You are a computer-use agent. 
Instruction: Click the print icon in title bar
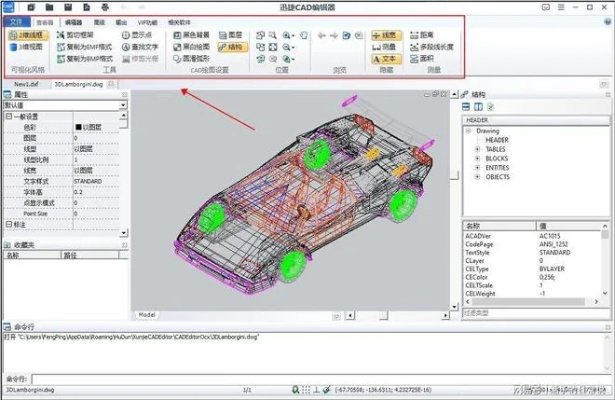tap(104, 7)
